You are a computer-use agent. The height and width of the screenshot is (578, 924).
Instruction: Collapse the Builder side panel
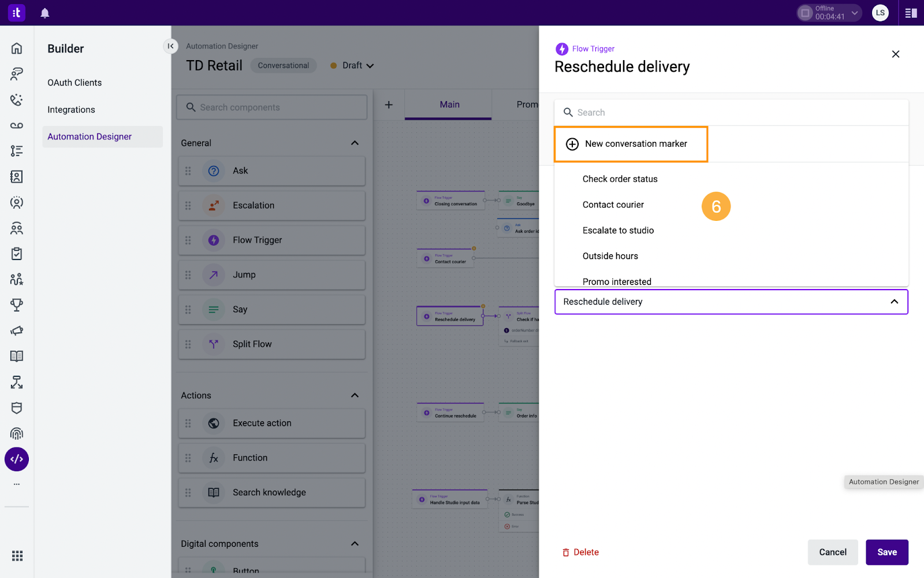(x=170, y=46)
